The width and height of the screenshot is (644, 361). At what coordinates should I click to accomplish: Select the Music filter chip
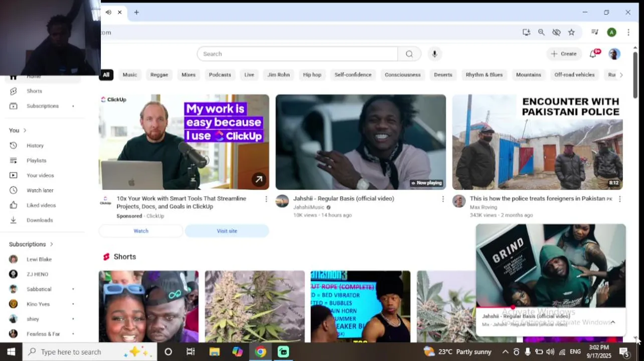click(130, 75)
